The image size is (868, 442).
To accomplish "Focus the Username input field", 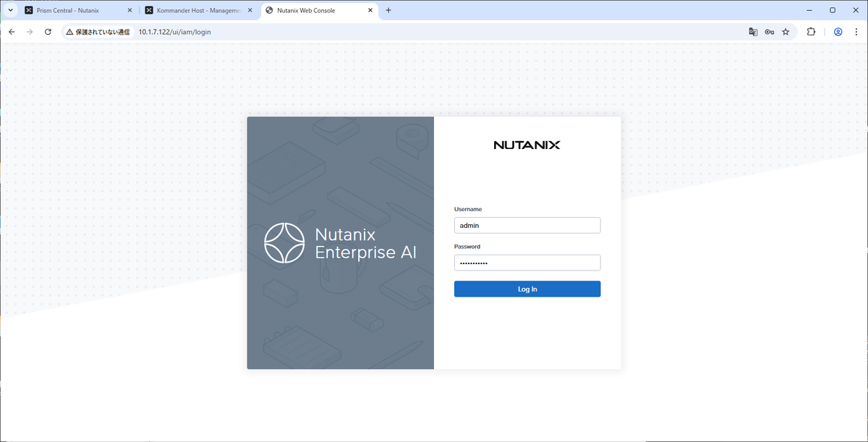I will (x=527, y=225).
